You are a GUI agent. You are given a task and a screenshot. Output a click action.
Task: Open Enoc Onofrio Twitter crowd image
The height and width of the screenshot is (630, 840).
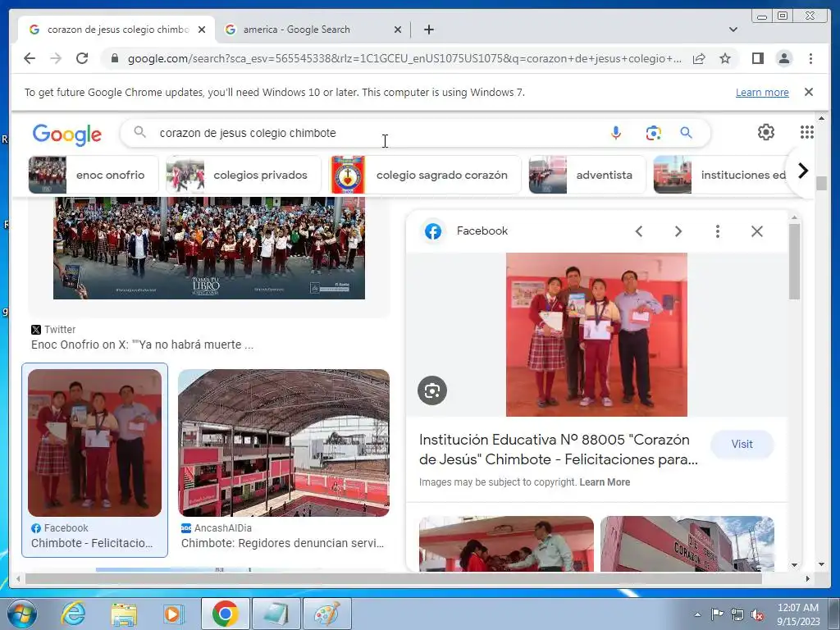click(x=209, y=248)
